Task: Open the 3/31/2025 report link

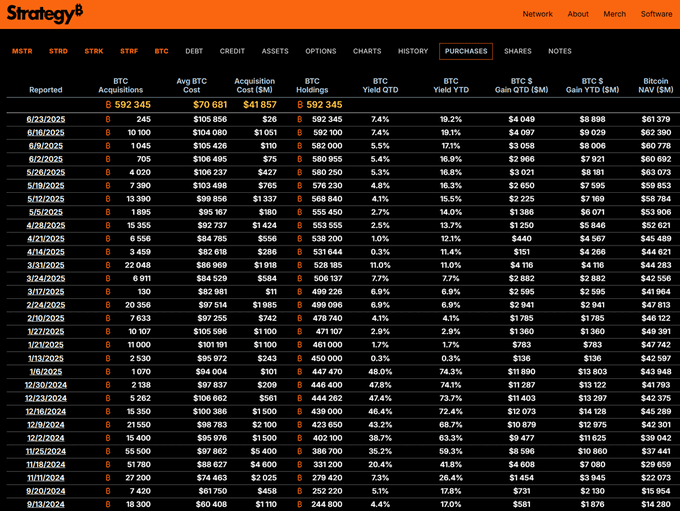Action: tap(46, 265)
